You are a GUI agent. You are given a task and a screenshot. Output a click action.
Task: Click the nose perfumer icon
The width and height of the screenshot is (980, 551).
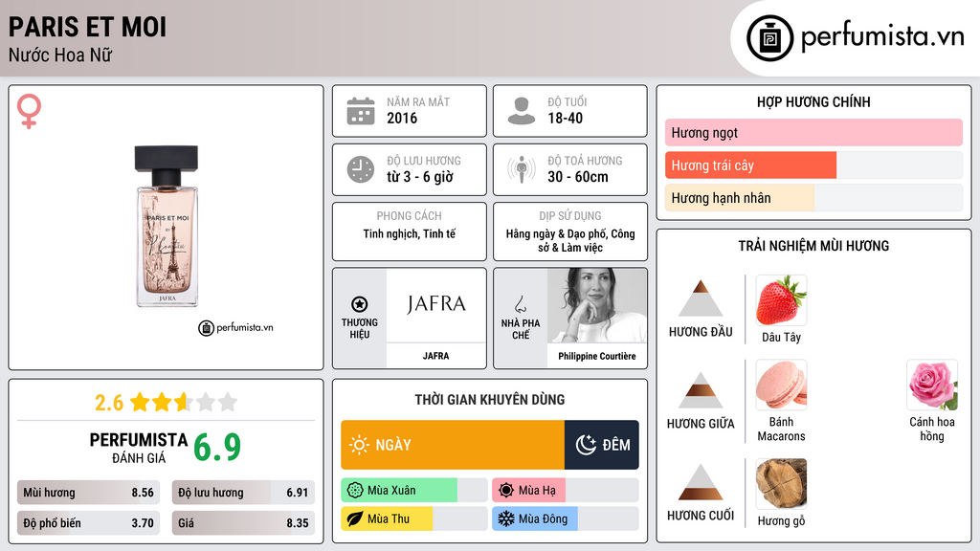point(520,304)
